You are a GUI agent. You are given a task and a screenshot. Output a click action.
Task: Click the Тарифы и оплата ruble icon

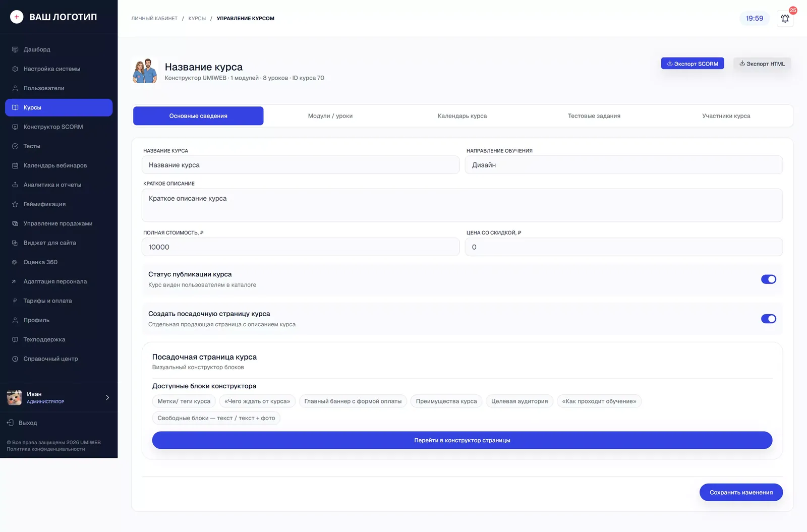[15, 301]
